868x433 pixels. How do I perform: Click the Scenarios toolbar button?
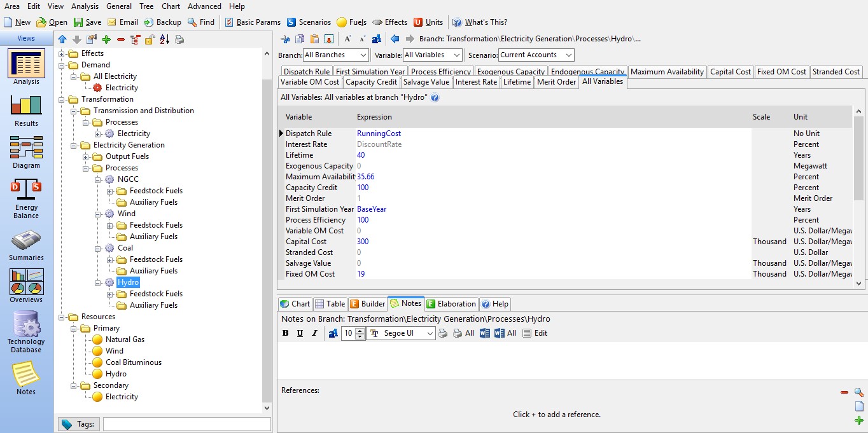click(309, 22)
